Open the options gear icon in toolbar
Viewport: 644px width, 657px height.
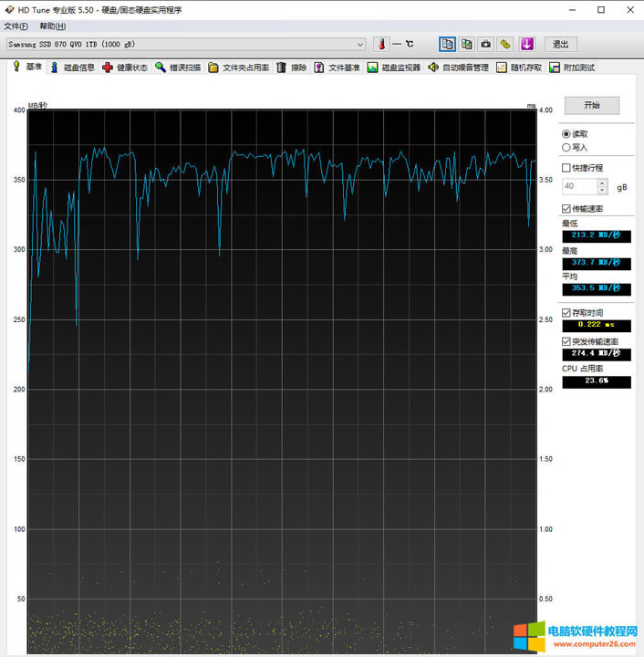tap(504, 44)
